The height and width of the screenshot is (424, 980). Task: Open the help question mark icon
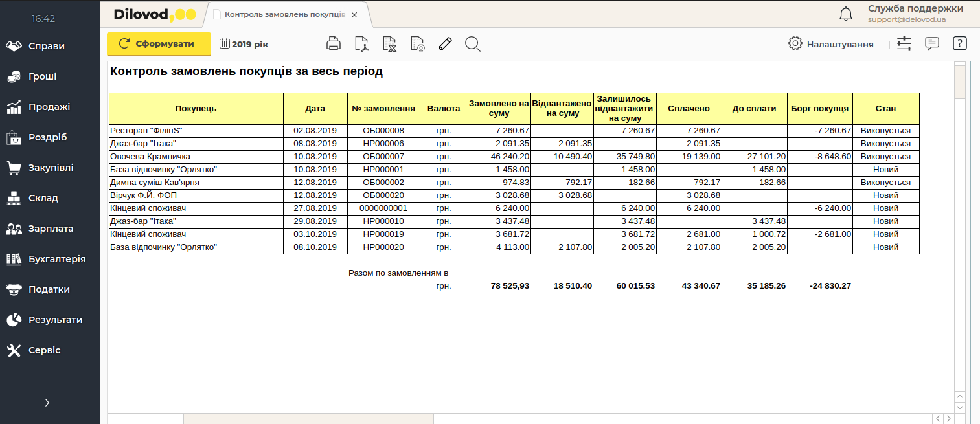[960, 44]
